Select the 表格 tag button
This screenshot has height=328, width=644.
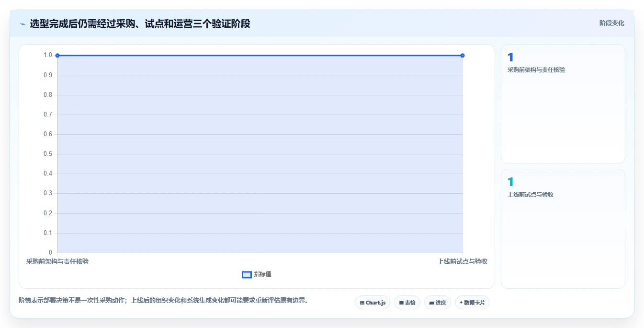pos(407,303)
